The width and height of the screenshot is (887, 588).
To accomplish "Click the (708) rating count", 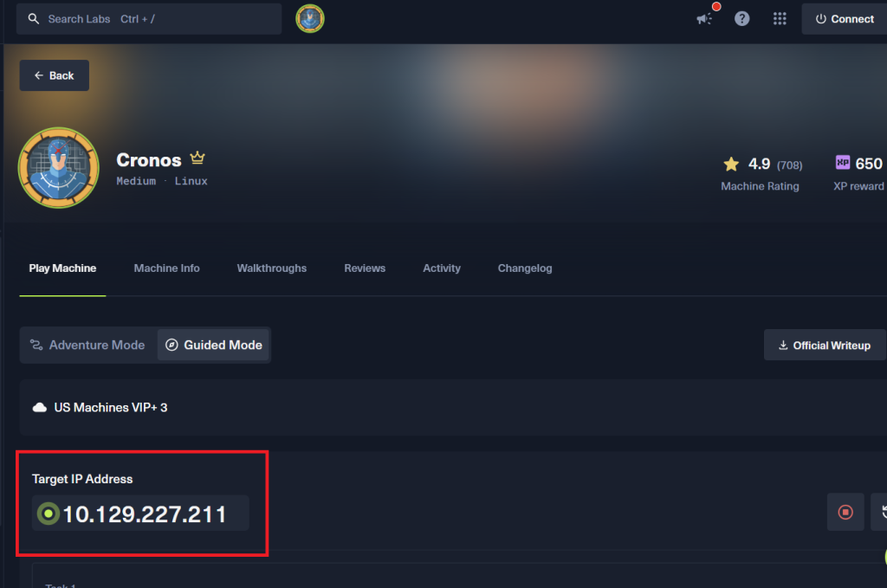I will (790, 165).
